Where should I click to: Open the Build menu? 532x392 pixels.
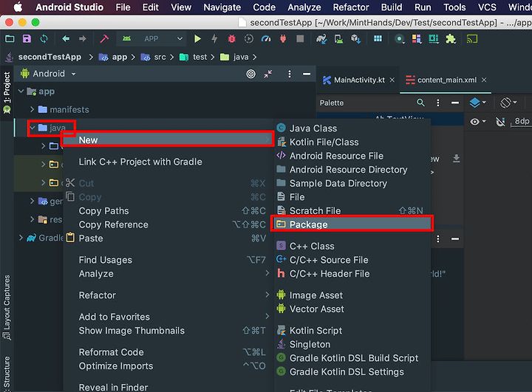pyautogui.click(x=392, y=7)
